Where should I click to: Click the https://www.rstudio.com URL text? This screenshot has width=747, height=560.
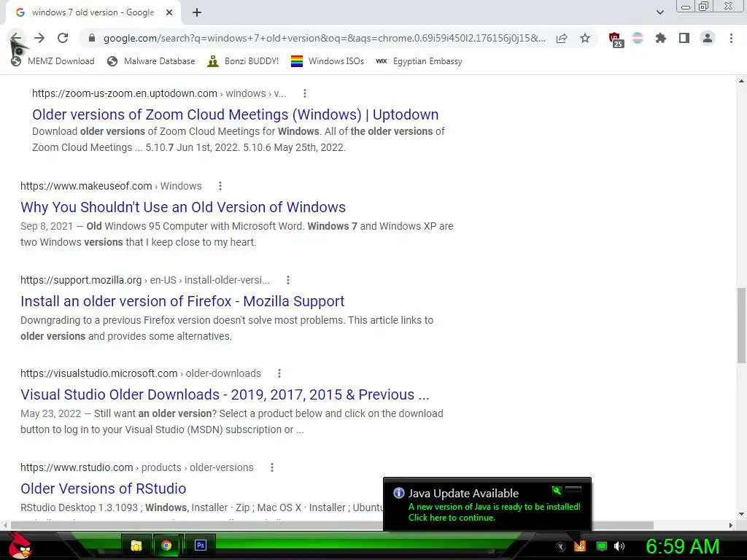[77, 467]
